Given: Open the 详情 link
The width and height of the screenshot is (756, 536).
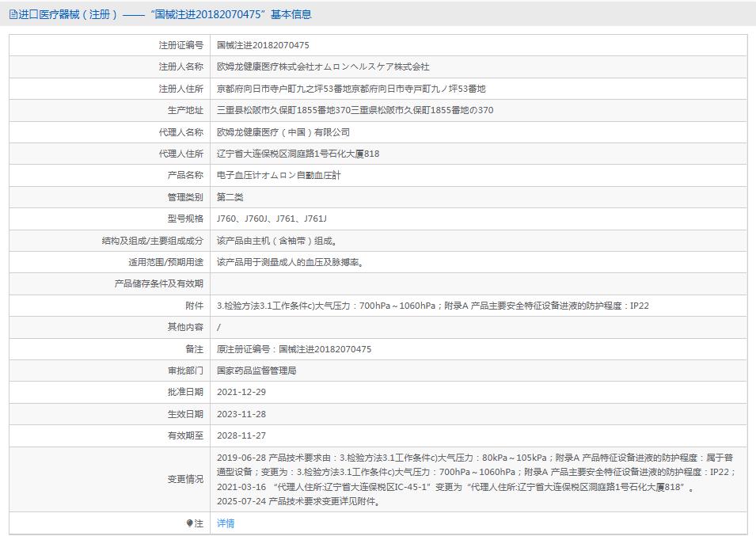Looking at the screenshot, I should coord(224,523).
